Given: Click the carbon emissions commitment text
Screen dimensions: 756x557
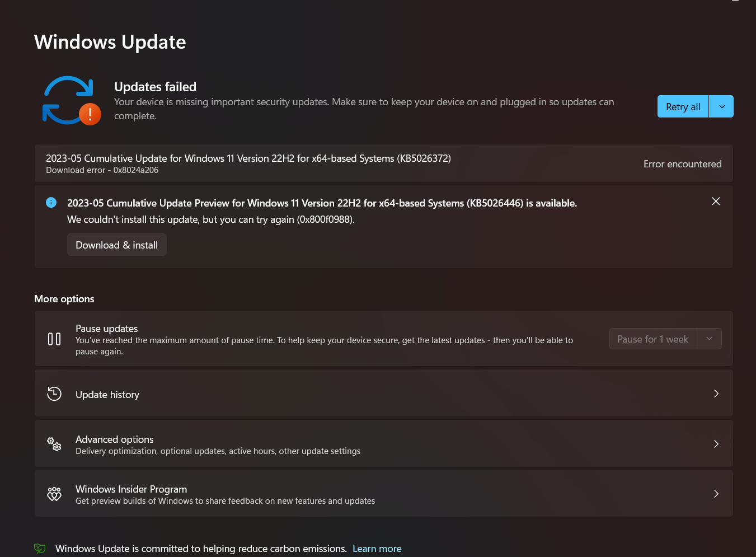Looking at the screenshot, I should tap(201, 549).
